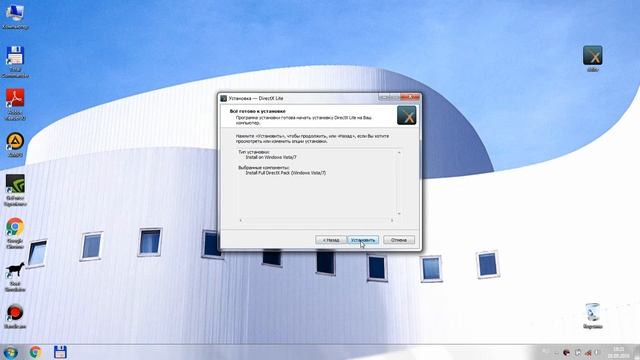Select 'Install on Windows Vista/7' text line

pos(271,157)
